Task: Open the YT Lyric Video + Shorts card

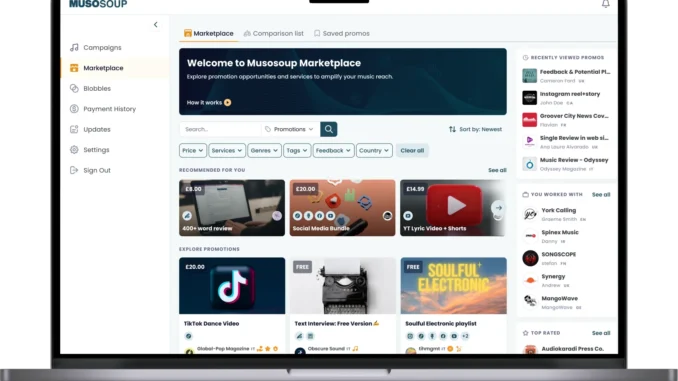Action: pos(452,208)
